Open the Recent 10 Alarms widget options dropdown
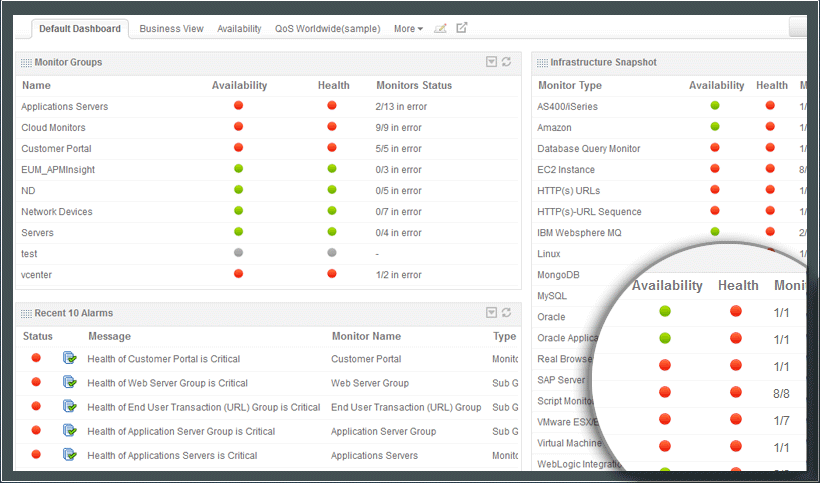820x483 pixels. tap(491, 313)
